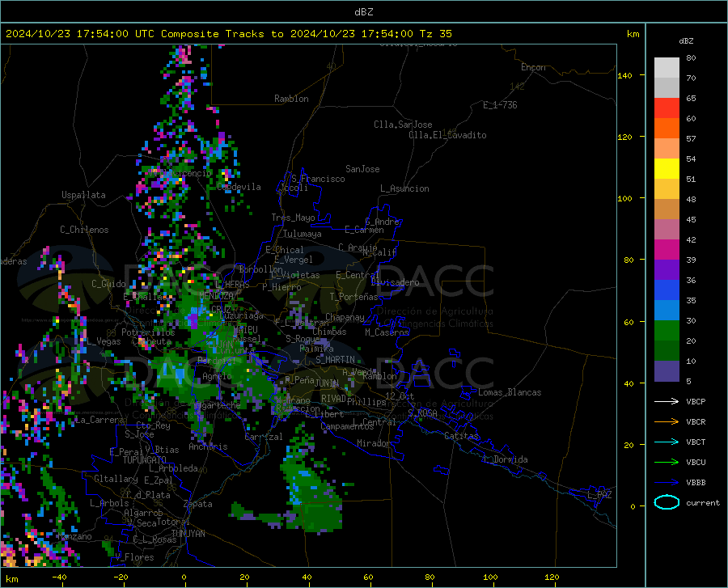Click the 'S_MARTIN' label on map

335,360
